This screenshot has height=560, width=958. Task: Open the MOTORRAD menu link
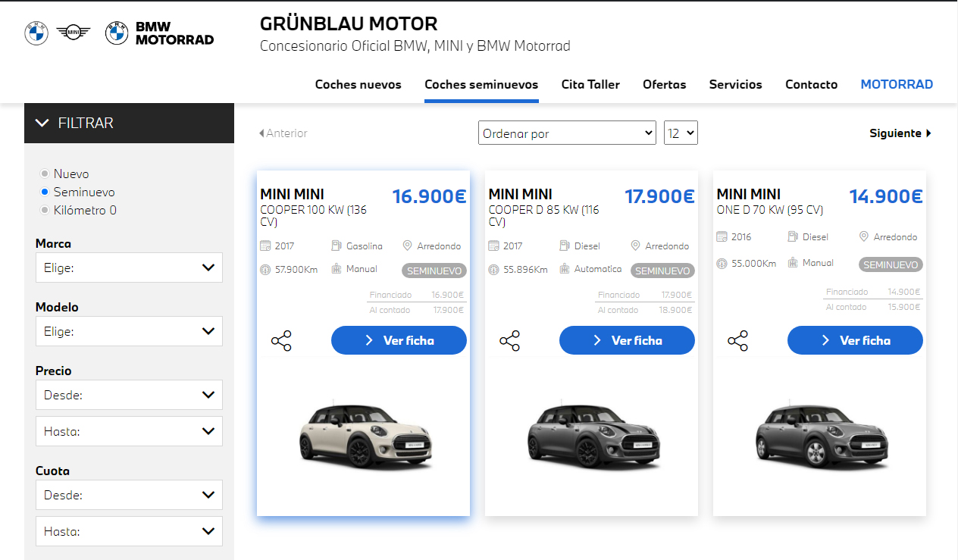tap(897, 84)
